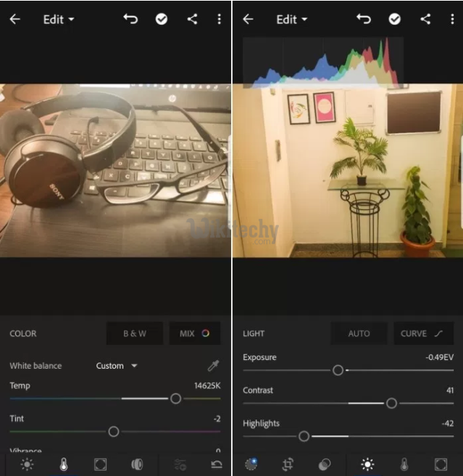The width and height of the screenshot is (463, 476).
Task: Open the three-dot menu above the headphones photo
Action: 220,20
